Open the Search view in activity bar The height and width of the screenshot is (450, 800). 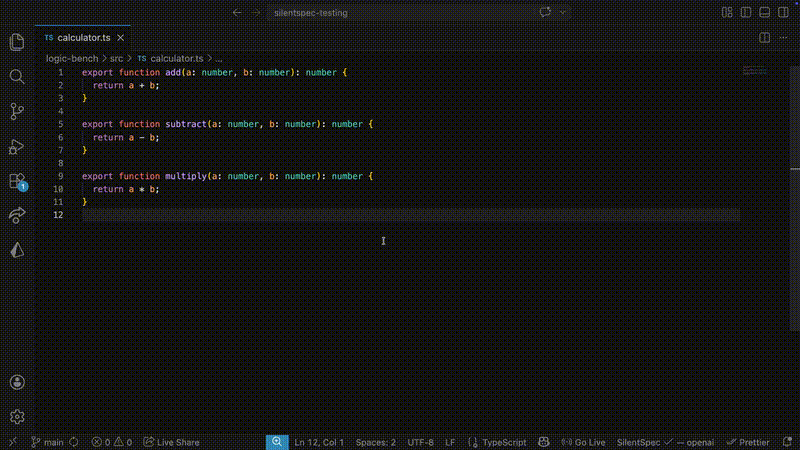click(17, 77)
